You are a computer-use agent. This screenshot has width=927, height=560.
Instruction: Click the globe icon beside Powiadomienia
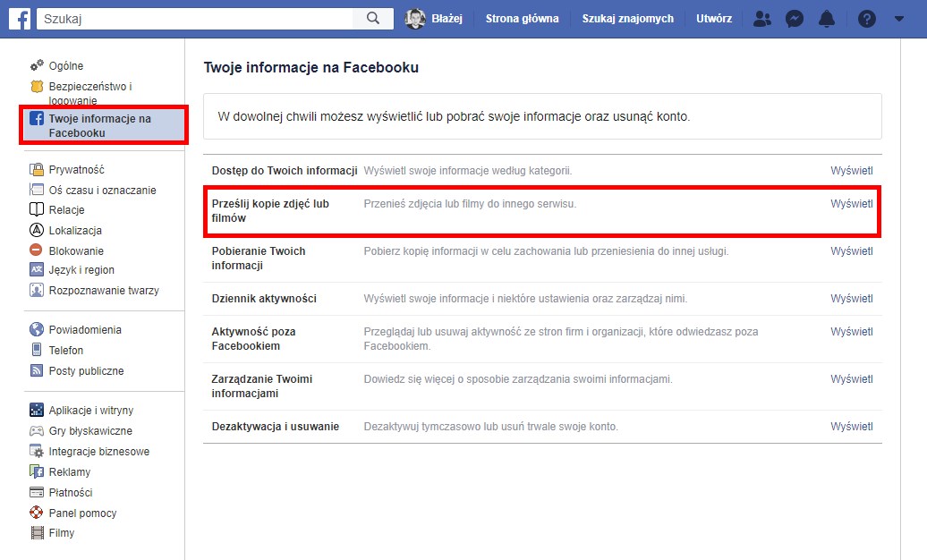37,329
